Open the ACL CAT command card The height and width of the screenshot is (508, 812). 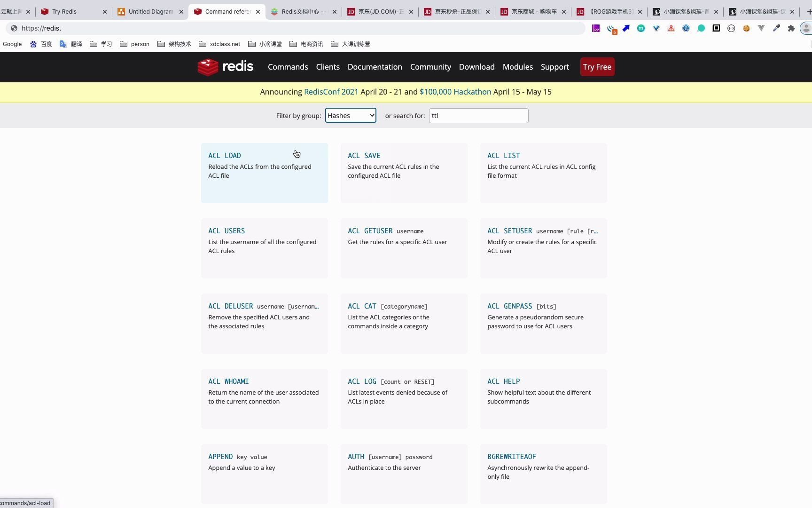(404, 324)
